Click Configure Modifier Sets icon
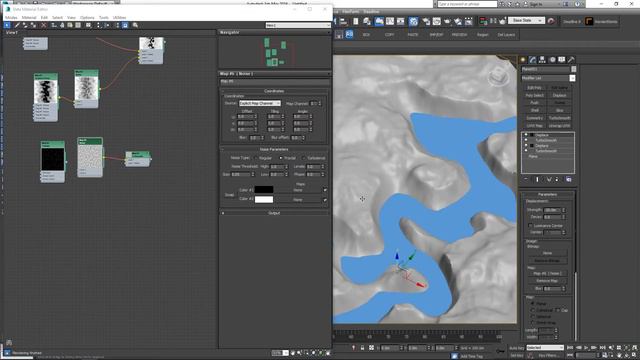Screen dimensions: 640x360 569,180
